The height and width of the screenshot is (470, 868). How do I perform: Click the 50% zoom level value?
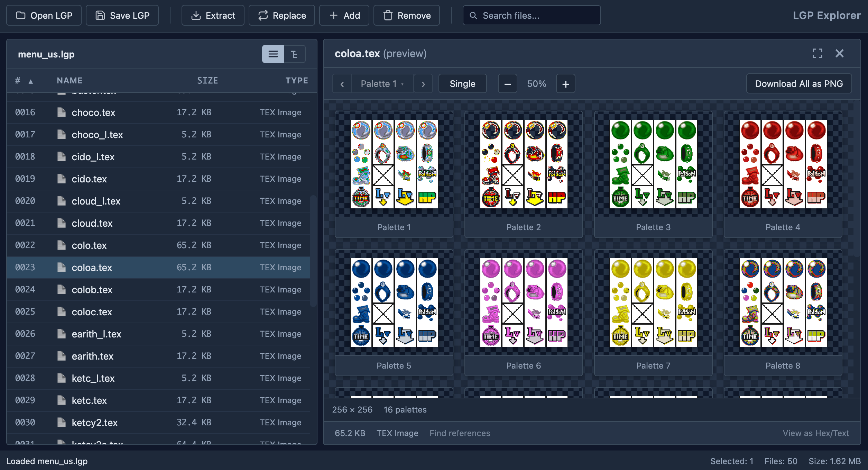click(x=537, y=84)
